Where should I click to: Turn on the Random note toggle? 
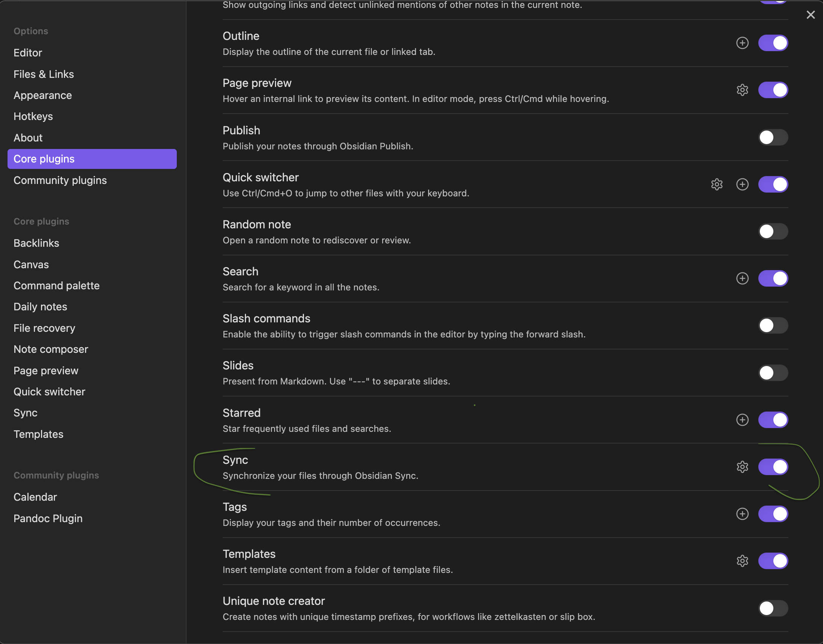(x=773, y=231)
